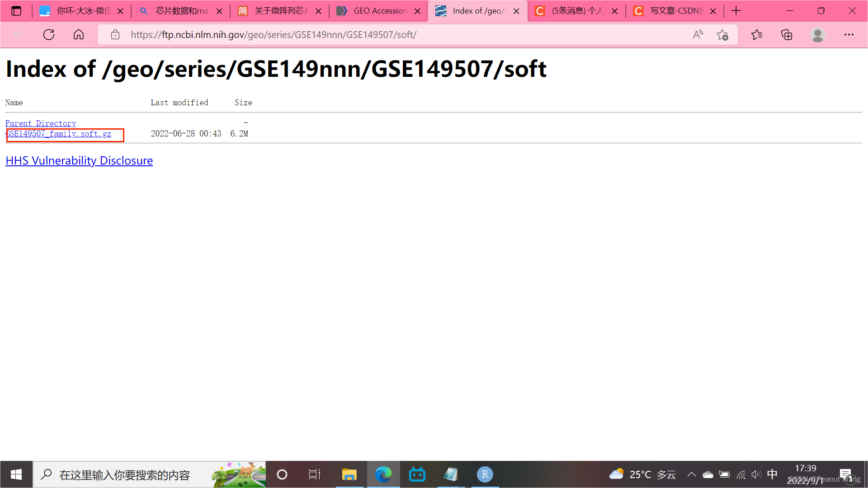The width and height of the screenshot is (868, 488).
Task: Switch input method via 中 indicator
Action: 772,474
